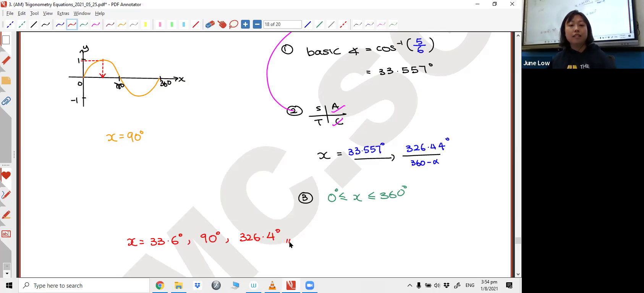
Task: Open the Extras menu
Action: 63,13
